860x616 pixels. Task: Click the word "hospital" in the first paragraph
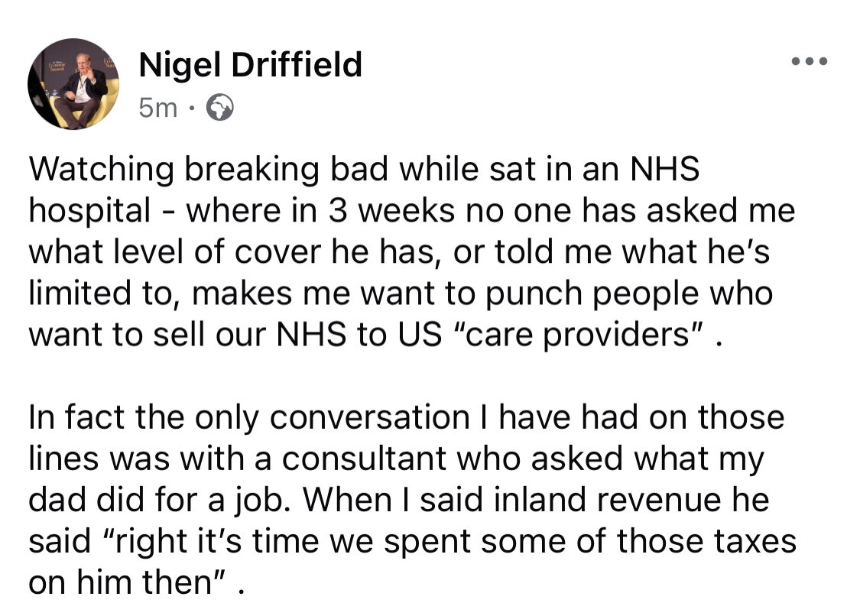click(89, 211)
